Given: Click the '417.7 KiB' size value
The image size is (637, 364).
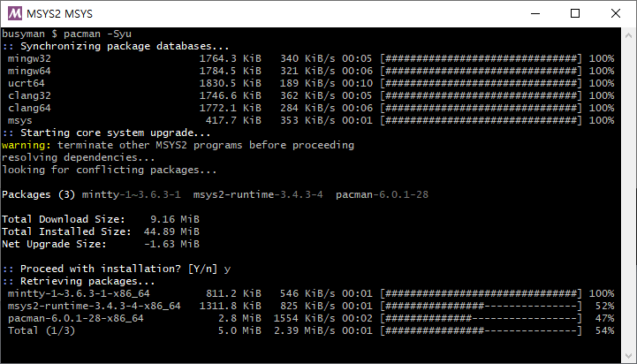Looking at the screenshot, I should 233,121.
